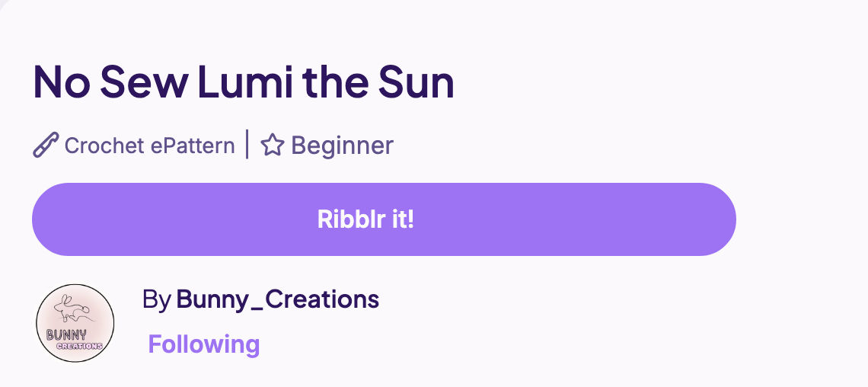Click the crochet hook icon
Viewport: 868px width, 387px height.
46,145
